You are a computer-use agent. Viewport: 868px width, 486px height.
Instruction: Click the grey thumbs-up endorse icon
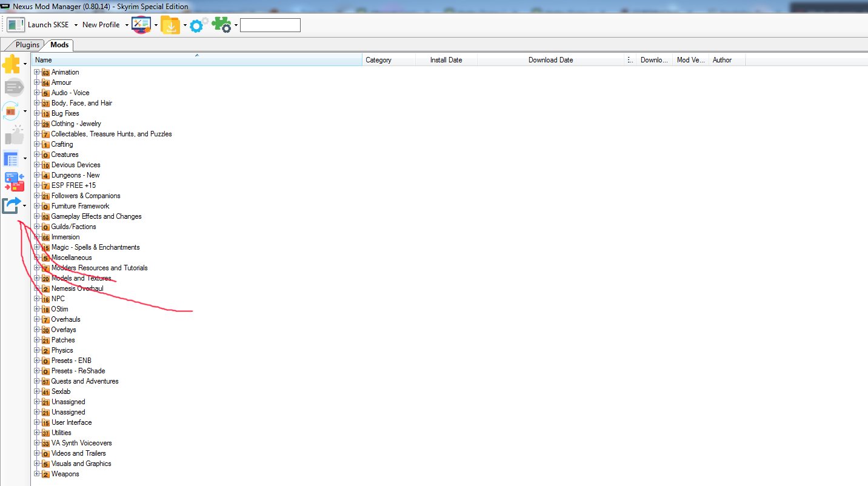point(13,135)
